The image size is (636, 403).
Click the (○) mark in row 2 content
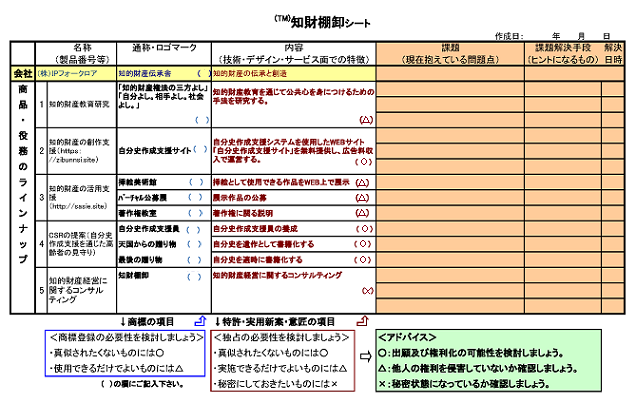364,161
